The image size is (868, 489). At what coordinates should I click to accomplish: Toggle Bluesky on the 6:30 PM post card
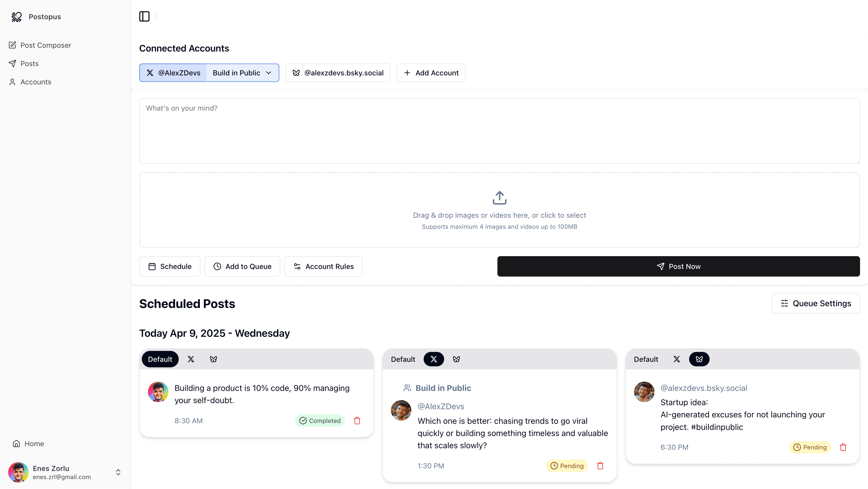coord(699,359)
